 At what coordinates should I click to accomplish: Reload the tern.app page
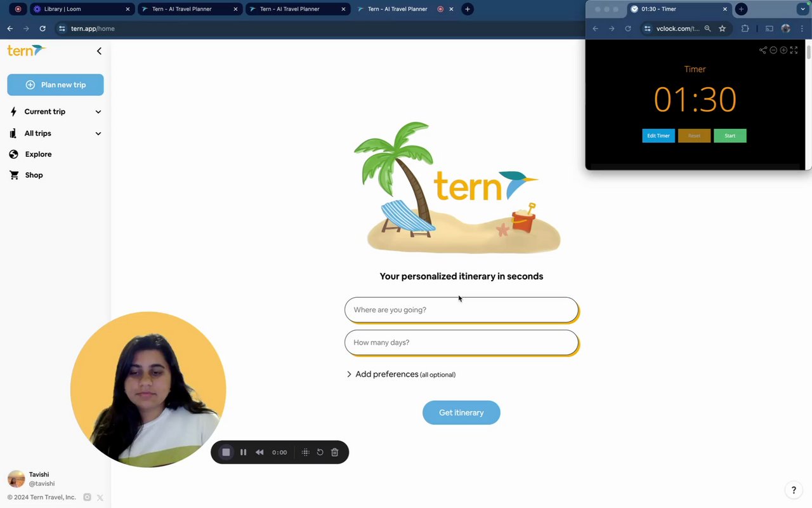tap(43, 29)
